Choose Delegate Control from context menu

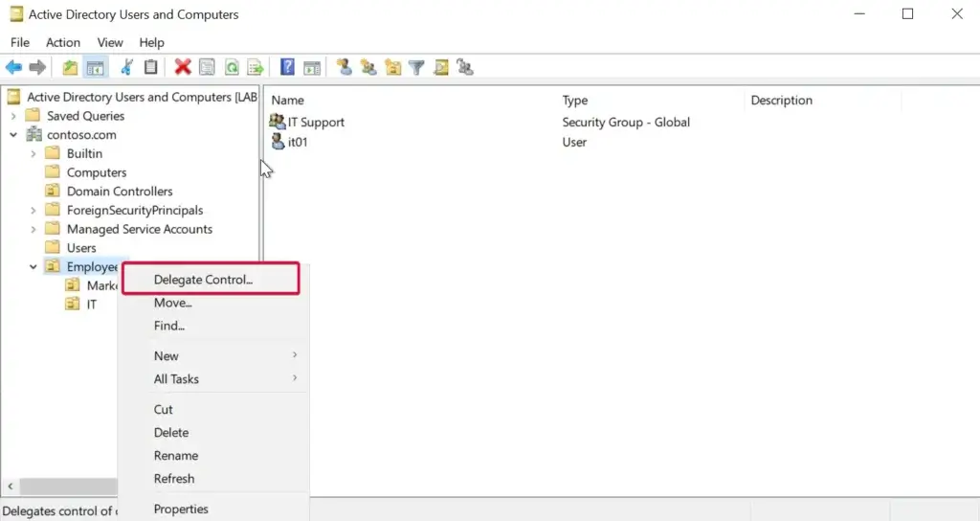(203, 280)
